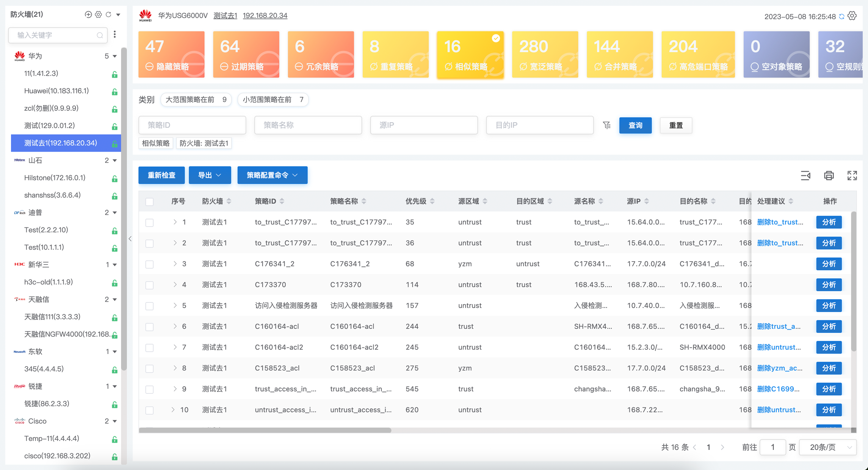Viewport: 868px width, 470px height.
Task: Check row 8 C158523_acl checkbox
Action: (x=150, y=368)
